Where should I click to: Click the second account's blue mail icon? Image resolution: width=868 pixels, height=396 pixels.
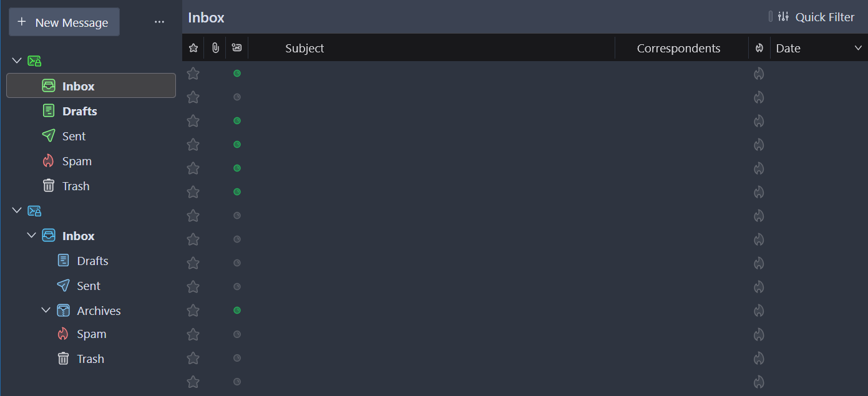click(x=34, y=211)
